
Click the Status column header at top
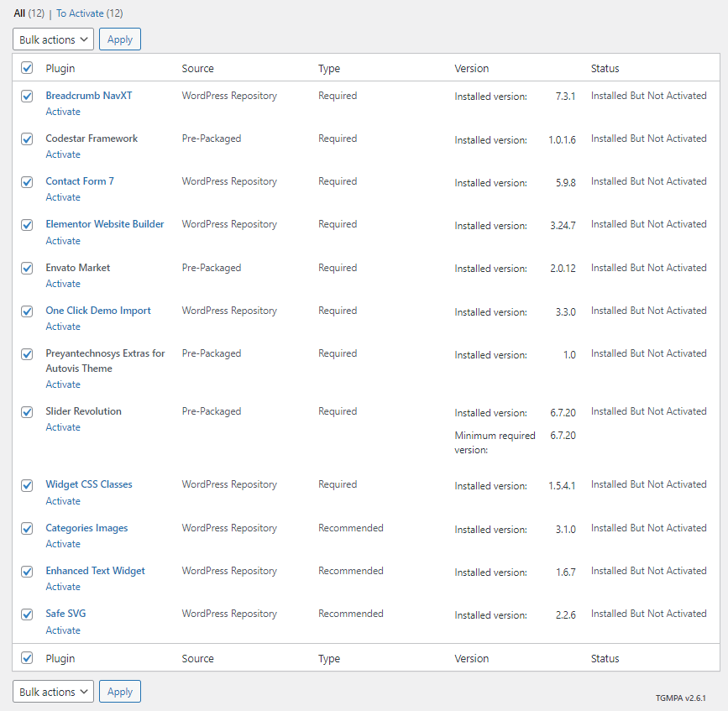tap(605, 68)
